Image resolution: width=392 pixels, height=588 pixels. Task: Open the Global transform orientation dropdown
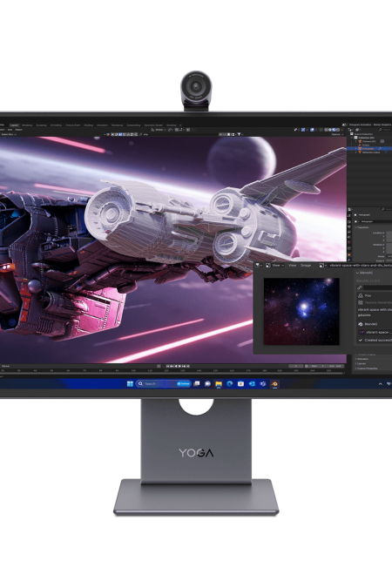click(x=159, y=130)
